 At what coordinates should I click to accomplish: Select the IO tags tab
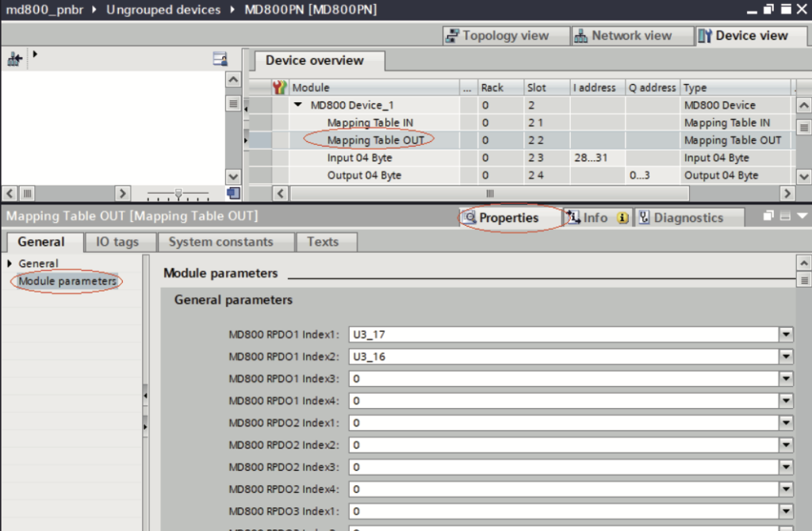pyautogui.click(x=117, y=242)
